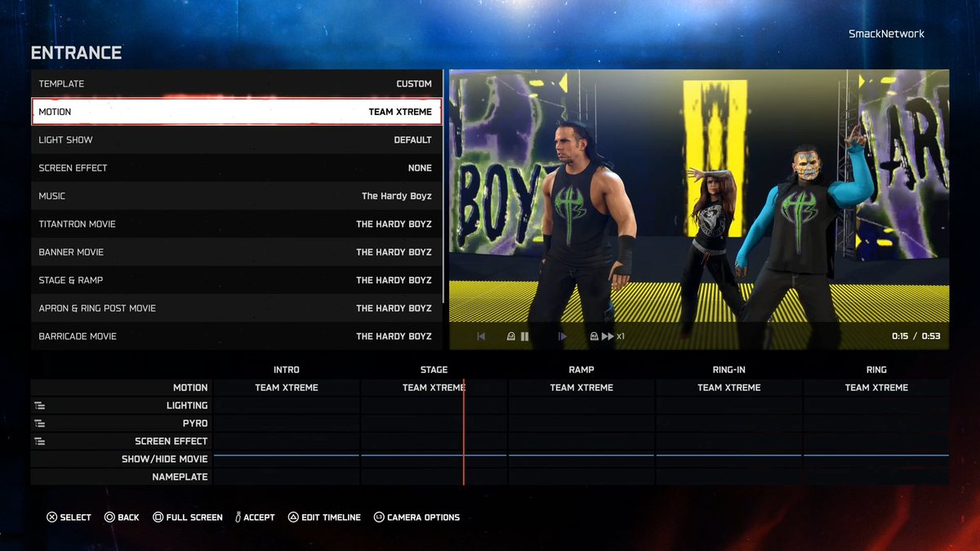
Task: Select the STAGE timeline column header
Action: click(x=434, y=370)
